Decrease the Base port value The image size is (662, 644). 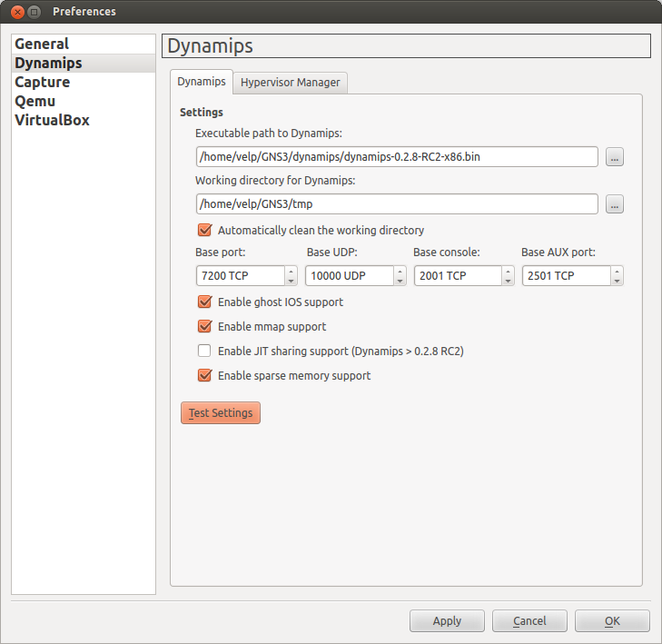pos(291,281)
